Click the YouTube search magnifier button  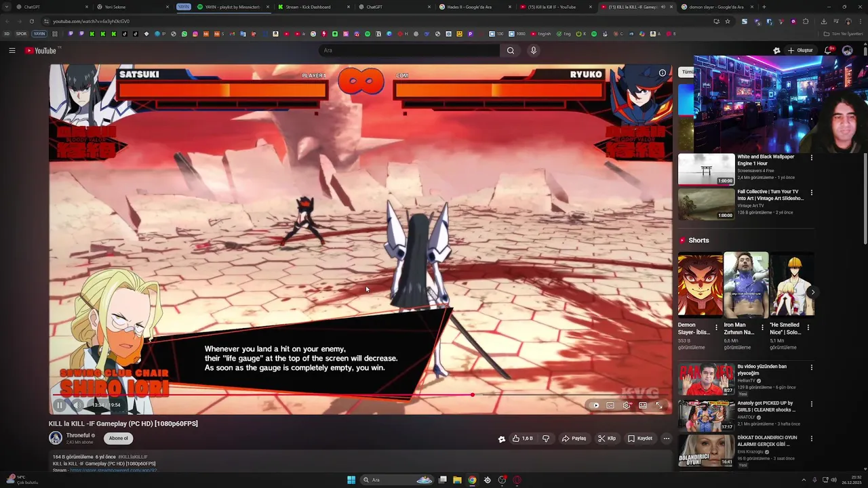click(511, 50)
